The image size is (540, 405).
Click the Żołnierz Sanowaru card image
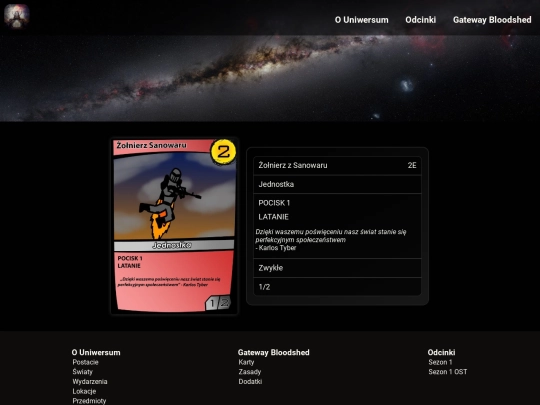(x=174, y=226)
